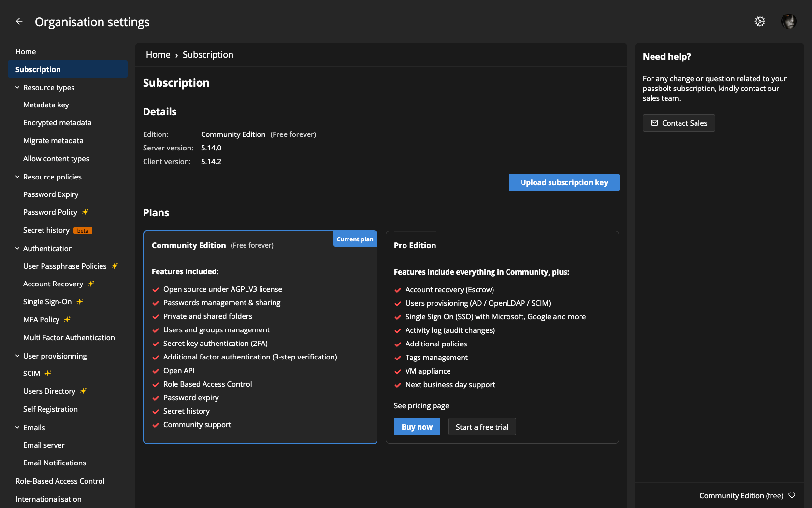Click the Subscription breadcrumb
This screenshot has height=508, width=812.
[208, 55]
